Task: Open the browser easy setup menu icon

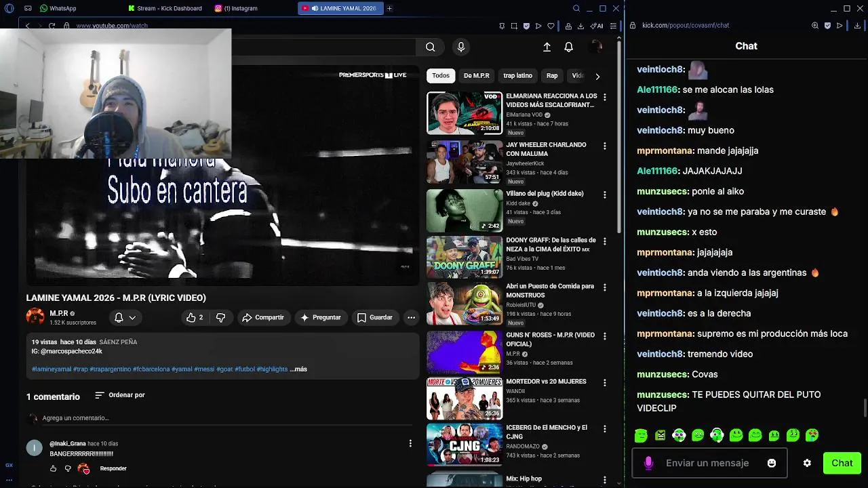Action: (613, 26)
